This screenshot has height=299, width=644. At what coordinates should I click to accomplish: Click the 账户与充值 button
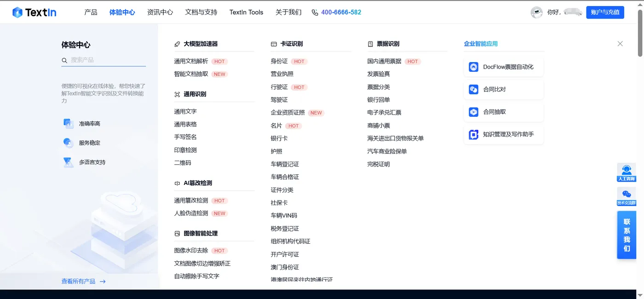coord(605,12)
